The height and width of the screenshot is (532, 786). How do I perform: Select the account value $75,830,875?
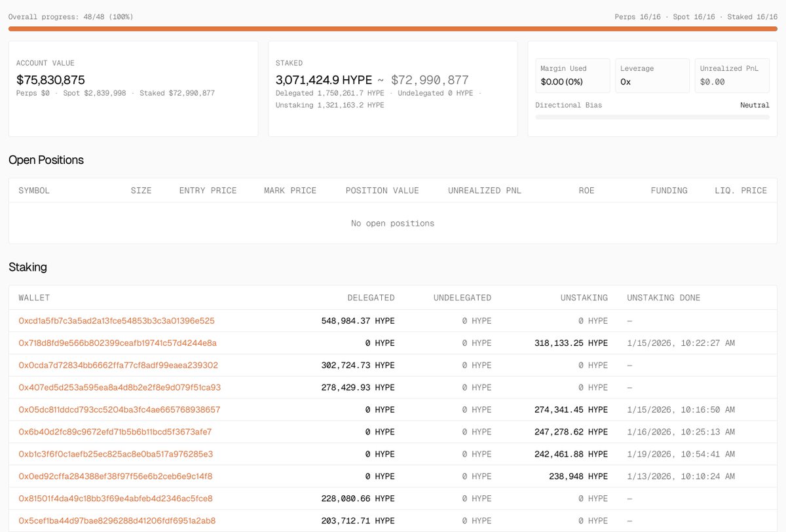coord(50,80)
